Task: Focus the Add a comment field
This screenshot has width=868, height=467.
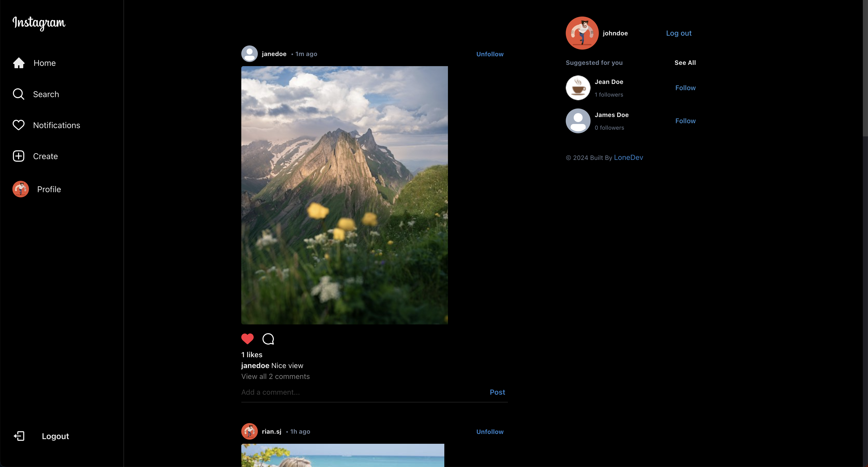Action: [361, 392]
